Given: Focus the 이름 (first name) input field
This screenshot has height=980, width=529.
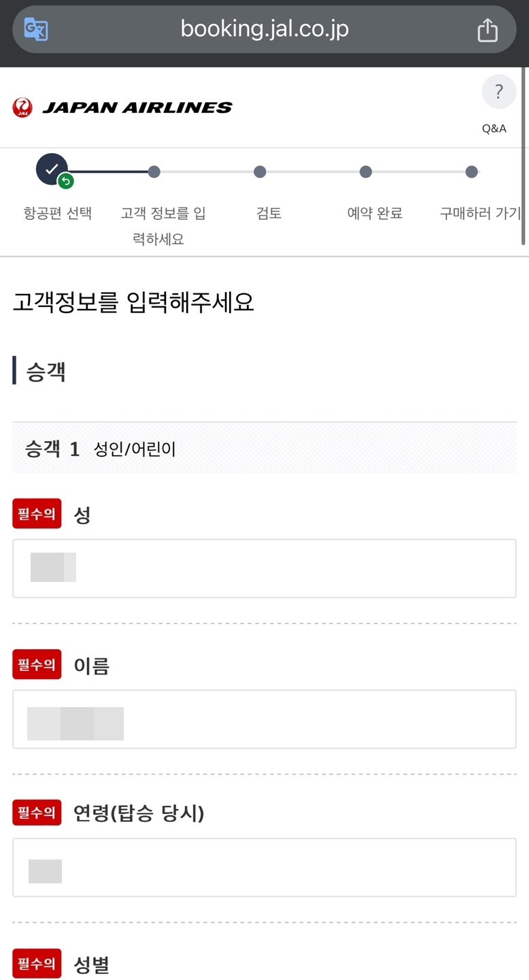Looking at the screenshot, I should pyautogui.click(x=264, y=719).
